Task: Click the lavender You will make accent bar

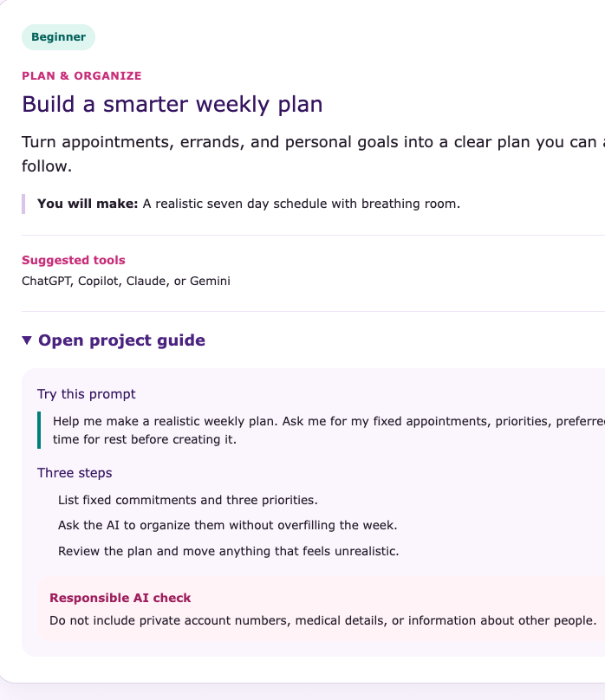Action: [x=23, y=204]
